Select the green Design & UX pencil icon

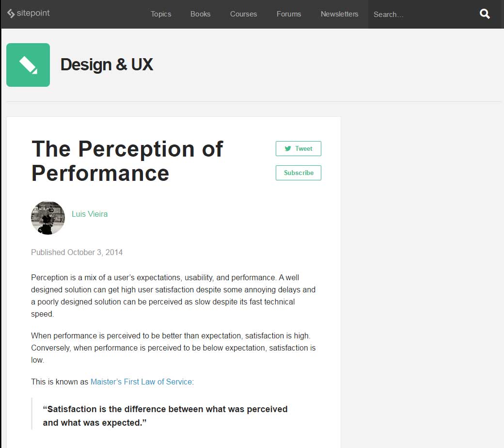pos(28,64)
